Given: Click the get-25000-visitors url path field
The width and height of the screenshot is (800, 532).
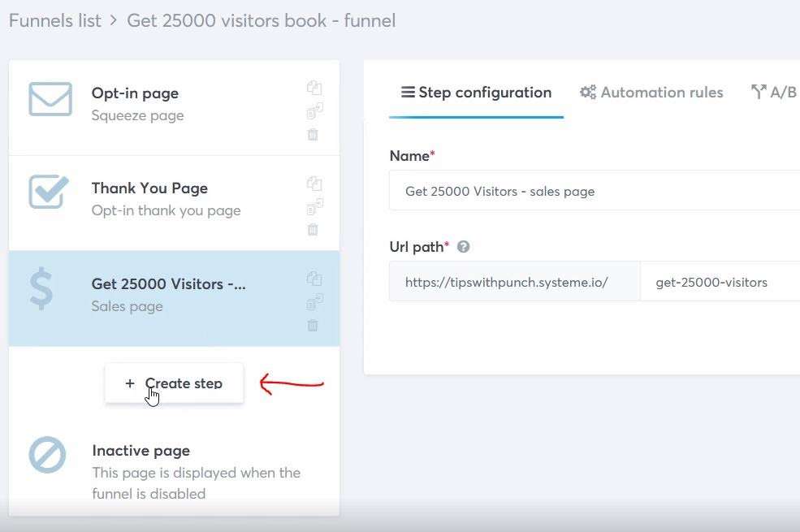Looking at the screenshot, I should (720, 282).
